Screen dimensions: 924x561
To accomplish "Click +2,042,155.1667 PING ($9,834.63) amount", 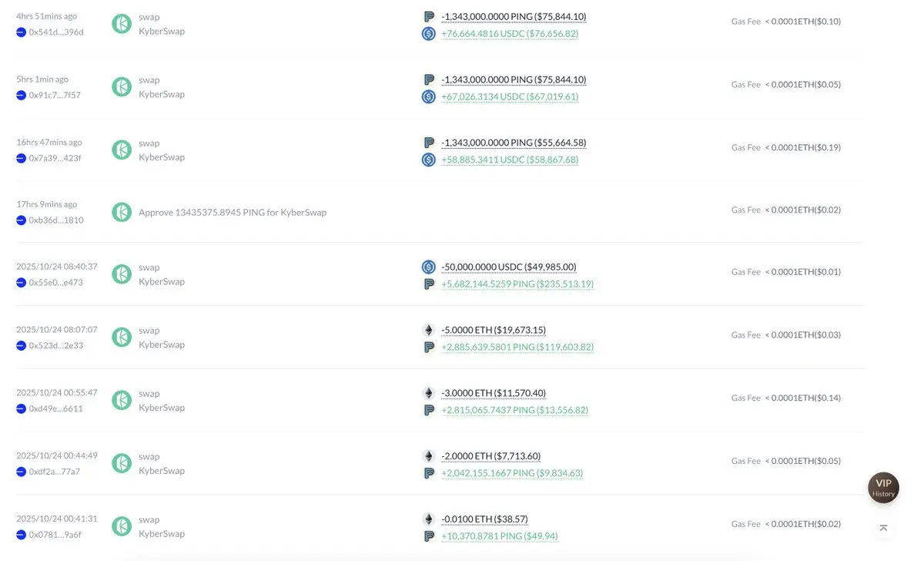I will [512, 473].
